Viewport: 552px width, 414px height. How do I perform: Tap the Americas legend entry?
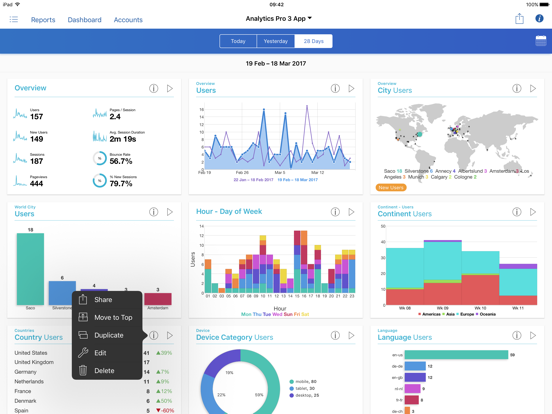click(x=429, y=314)
